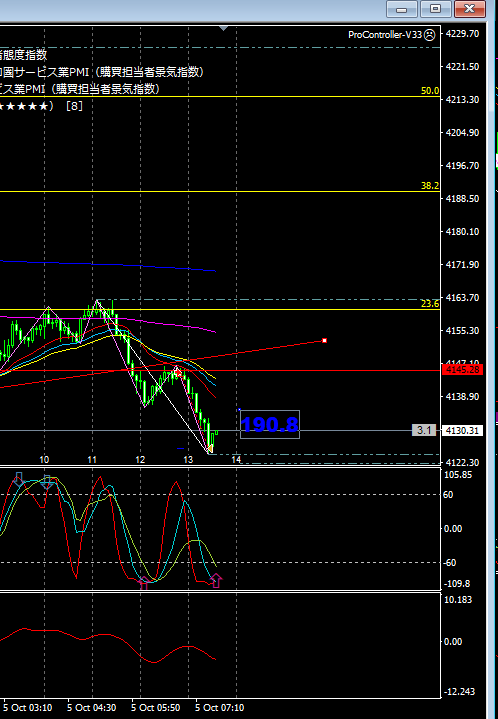Click the 4138.90 price scale value
This screenshot has width=498, height=719.
tap(462, 397)
